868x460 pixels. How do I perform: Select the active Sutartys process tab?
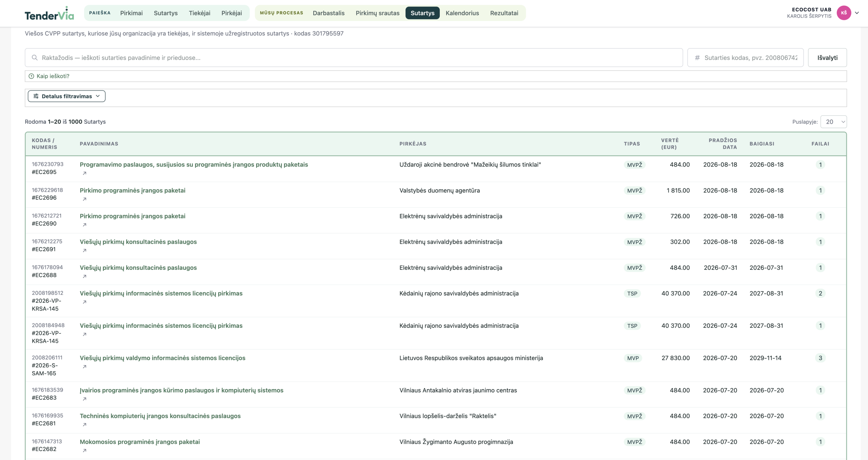[x=422, y=13]
